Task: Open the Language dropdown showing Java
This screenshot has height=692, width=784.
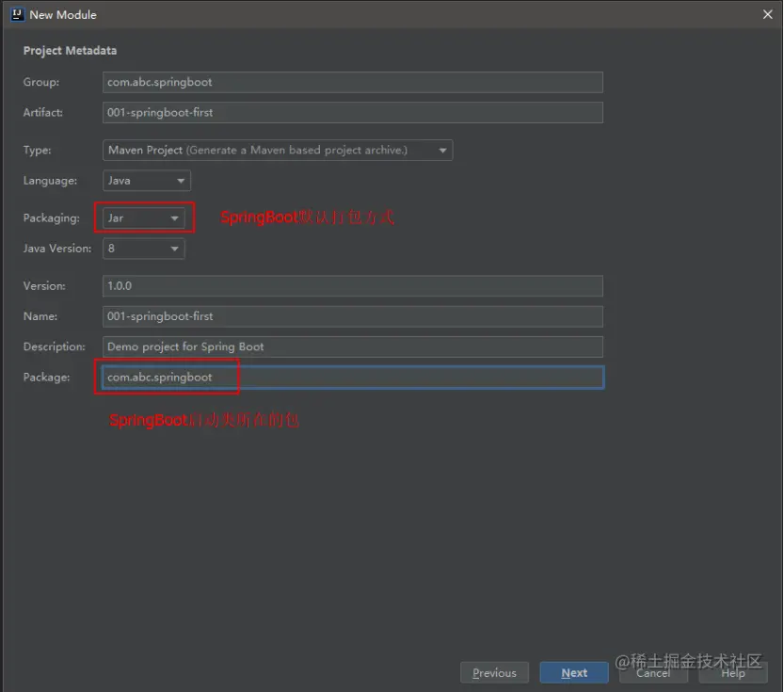Action: pyautogui.click(x=147, y=181)
